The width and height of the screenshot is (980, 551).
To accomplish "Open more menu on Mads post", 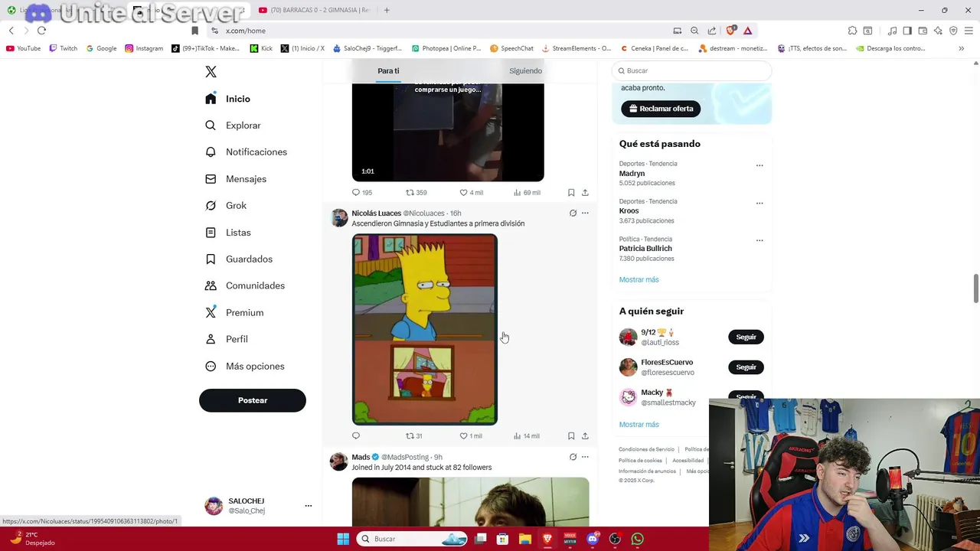I will click(585, 458).
